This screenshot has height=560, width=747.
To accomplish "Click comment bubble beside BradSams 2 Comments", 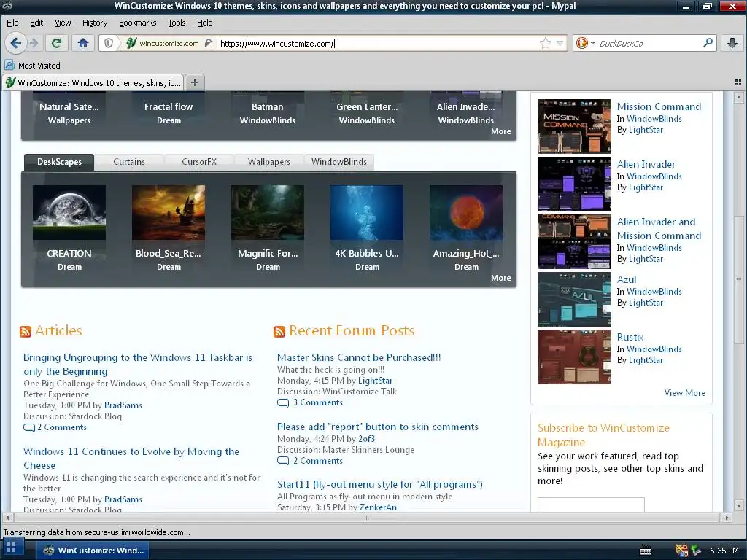I will [29, 427].
